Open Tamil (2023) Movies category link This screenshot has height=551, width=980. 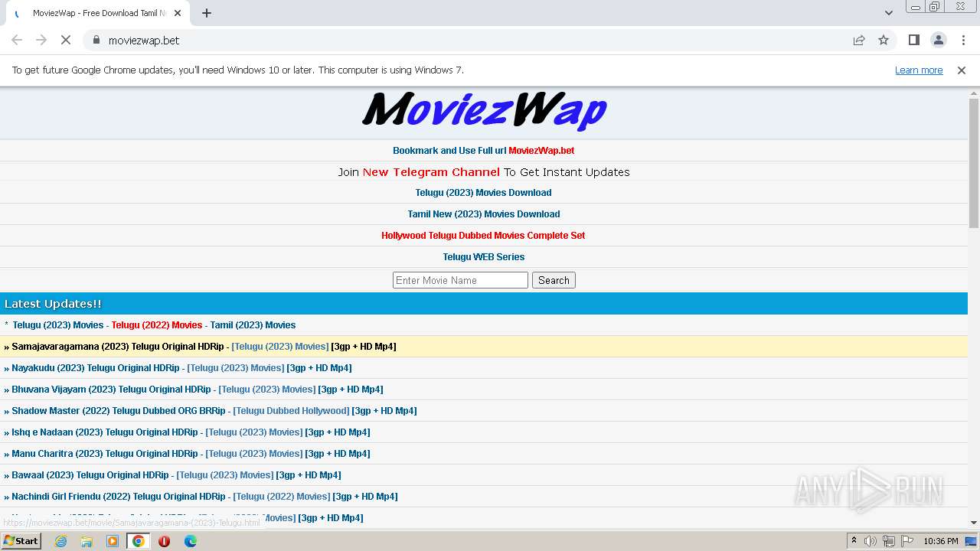click(253, 325)
